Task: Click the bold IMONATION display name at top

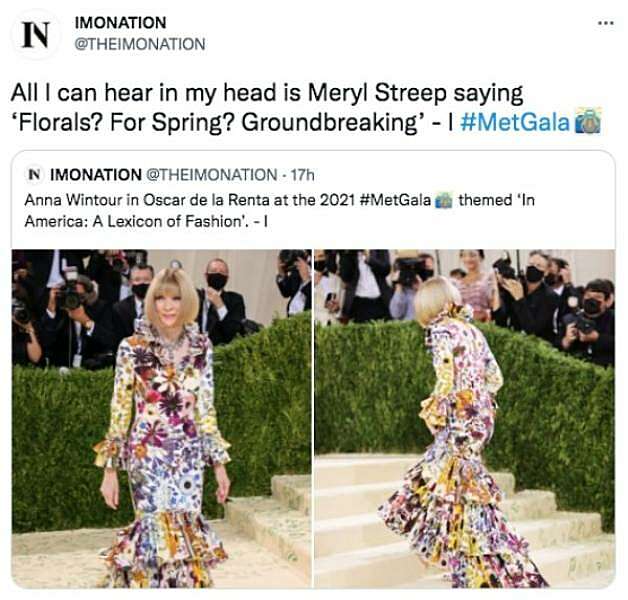Action: (122, 22)
